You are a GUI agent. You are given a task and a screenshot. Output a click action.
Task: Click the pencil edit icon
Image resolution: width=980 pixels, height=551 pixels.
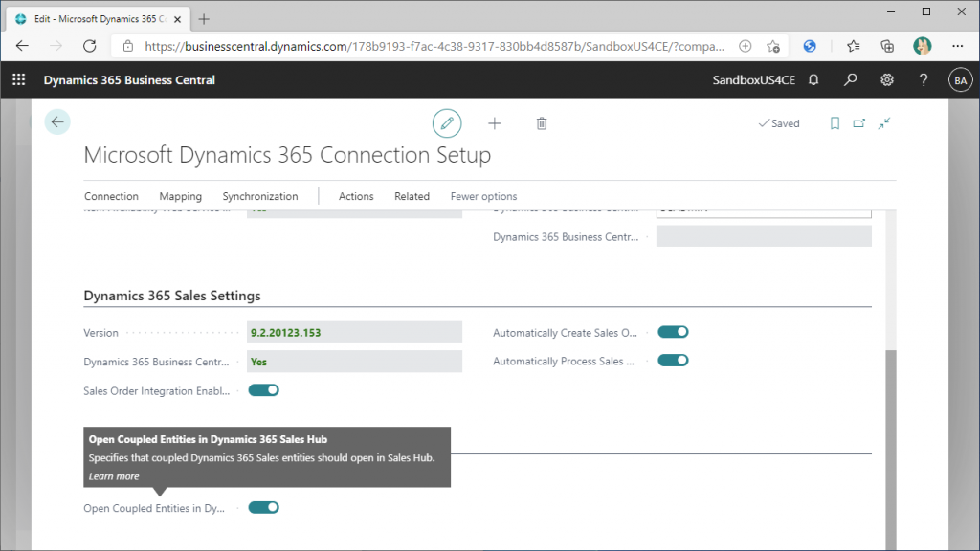click(447, 123)
